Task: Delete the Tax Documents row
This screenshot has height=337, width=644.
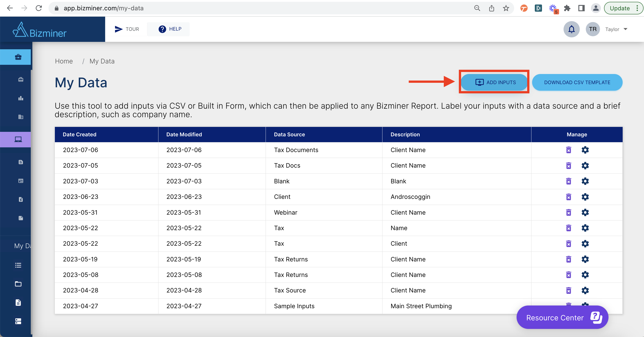Action: click(x=568, y=150)
